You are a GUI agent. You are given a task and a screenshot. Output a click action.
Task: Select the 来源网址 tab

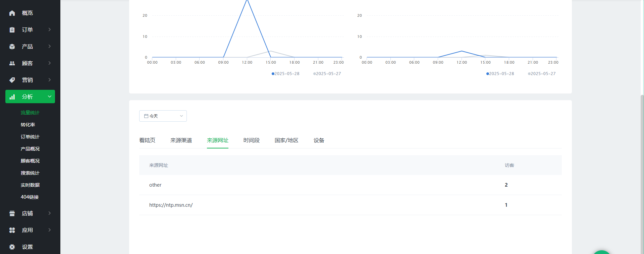218,140
